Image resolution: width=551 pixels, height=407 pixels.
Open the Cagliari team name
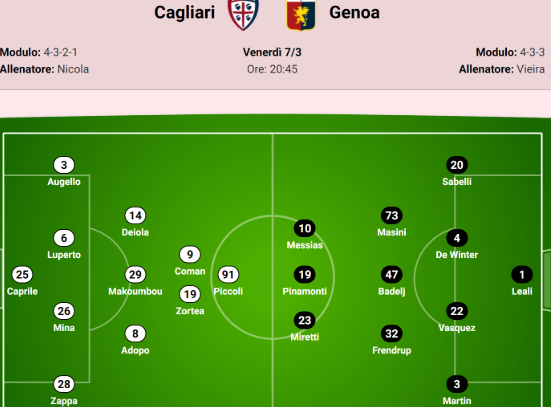pos(184,13)
